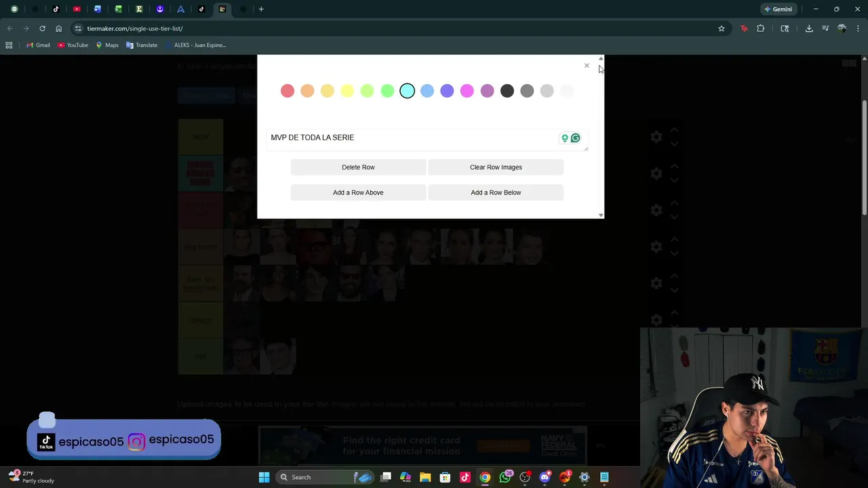Open the weather widget
Viewport: 868px width, 488px height.
tap(32, 477)
